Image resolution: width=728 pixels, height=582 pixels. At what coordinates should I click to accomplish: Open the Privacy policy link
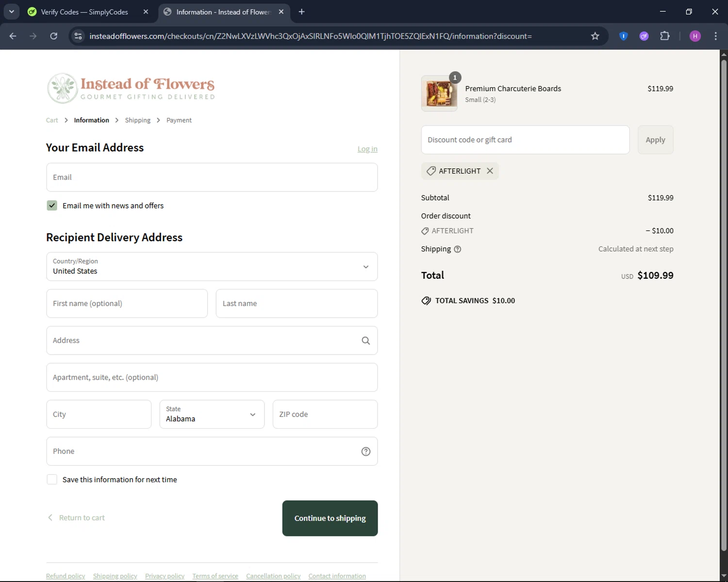165,576
